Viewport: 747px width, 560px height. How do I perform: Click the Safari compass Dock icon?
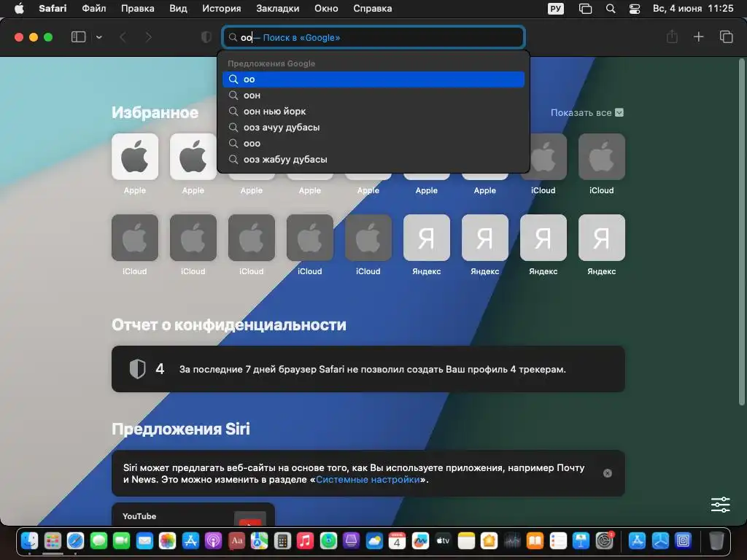(x=75, y=540)
